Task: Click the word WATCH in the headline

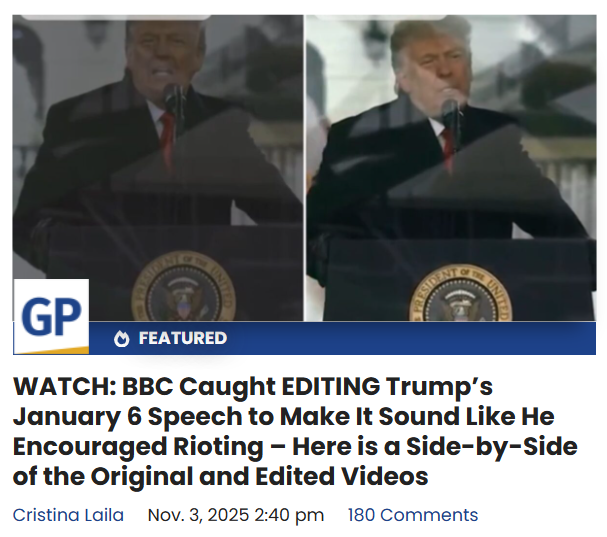Action: (64, 386)
